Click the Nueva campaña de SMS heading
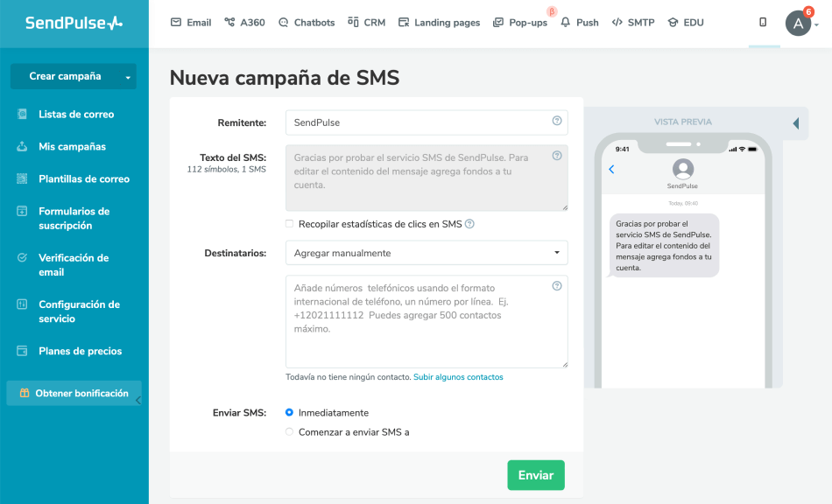 (285, 78)
